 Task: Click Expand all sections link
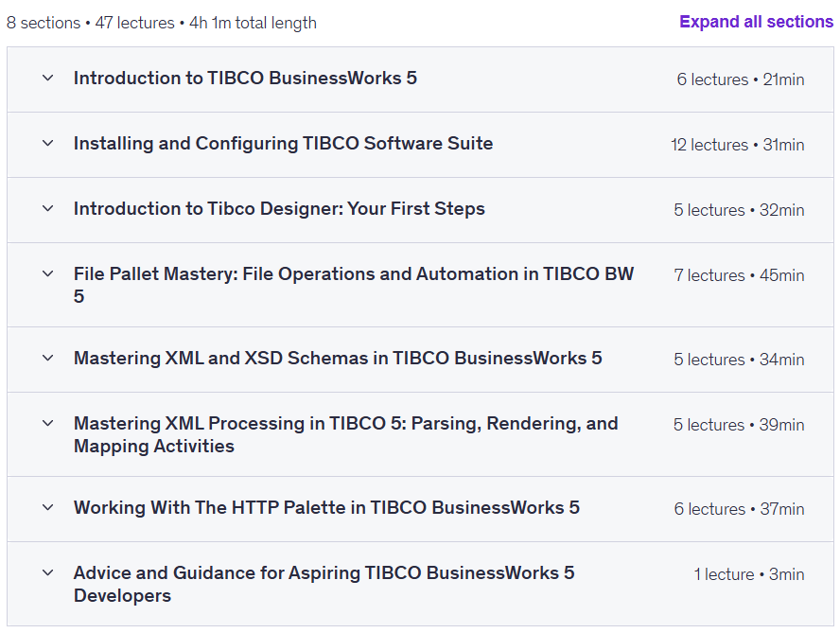[756, 22]
